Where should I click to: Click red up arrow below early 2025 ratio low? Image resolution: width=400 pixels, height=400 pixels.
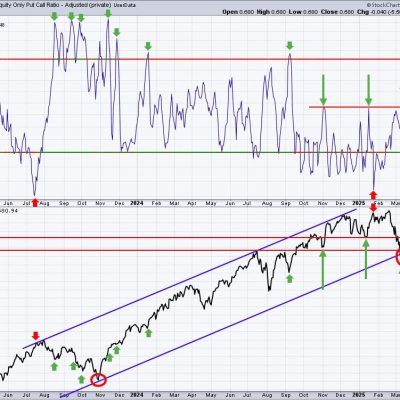click(373, 195)
